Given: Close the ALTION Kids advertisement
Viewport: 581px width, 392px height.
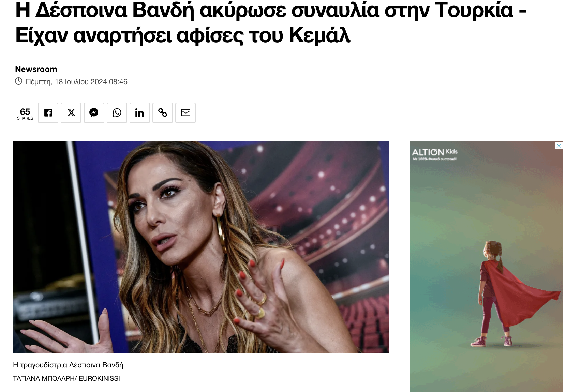Looking at the screenshot, I should point(559,146).
